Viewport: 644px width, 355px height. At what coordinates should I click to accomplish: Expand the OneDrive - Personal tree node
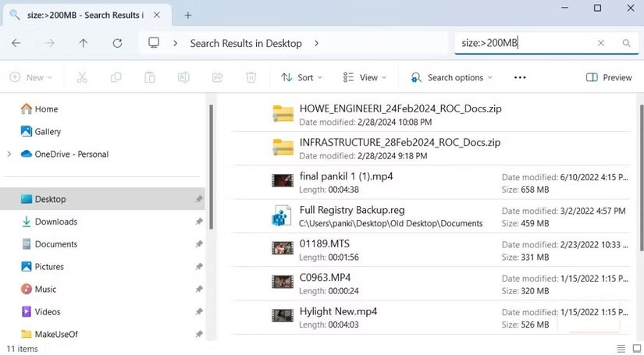(x=9, y=154)
